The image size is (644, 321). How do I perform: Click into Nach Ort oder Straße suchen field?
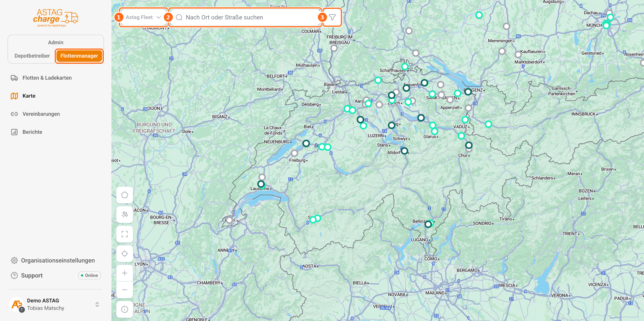pos(245,17)
